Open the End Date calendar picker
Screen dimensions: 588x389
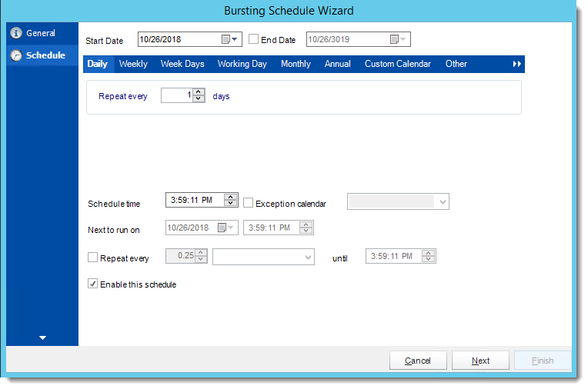pyautogui.click(x=398, y=39)
